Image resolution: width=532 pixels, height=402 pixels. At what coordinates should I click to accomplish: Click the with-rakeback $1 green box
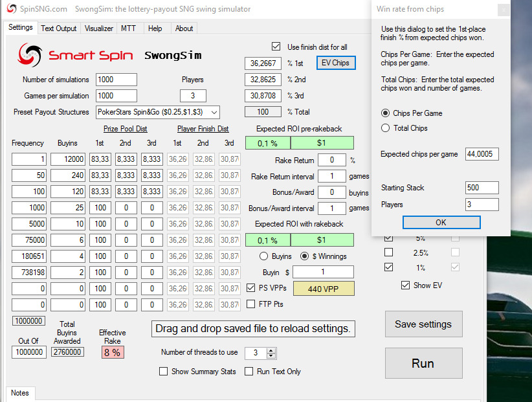click(x=322, y=240)
